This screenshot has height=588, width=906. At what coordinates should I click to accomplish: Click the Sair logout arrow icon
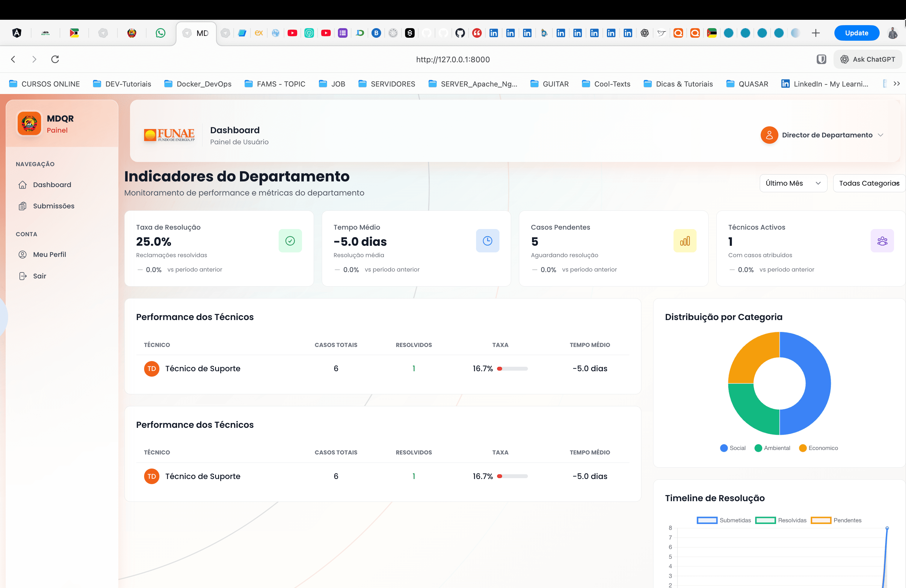tap(23, 276)
